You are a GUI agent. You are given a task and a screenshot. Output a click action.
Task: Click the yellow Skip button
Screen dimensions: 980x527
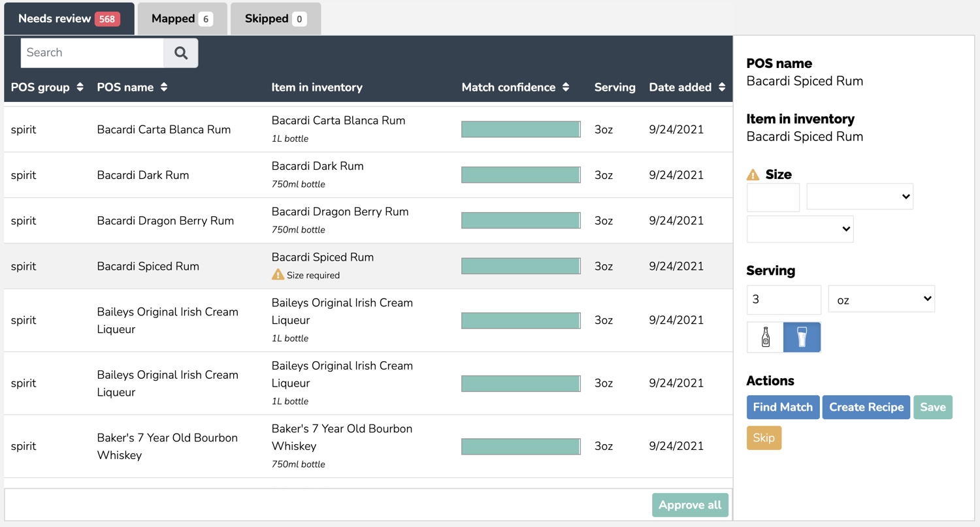[x=764, y=438]
